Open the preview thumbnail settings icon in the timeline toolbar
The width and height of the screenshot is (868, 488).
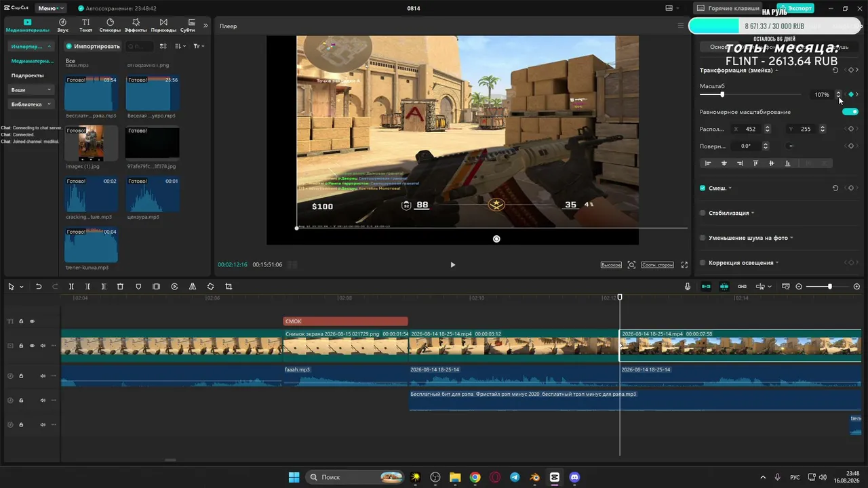tap(786, 287)
